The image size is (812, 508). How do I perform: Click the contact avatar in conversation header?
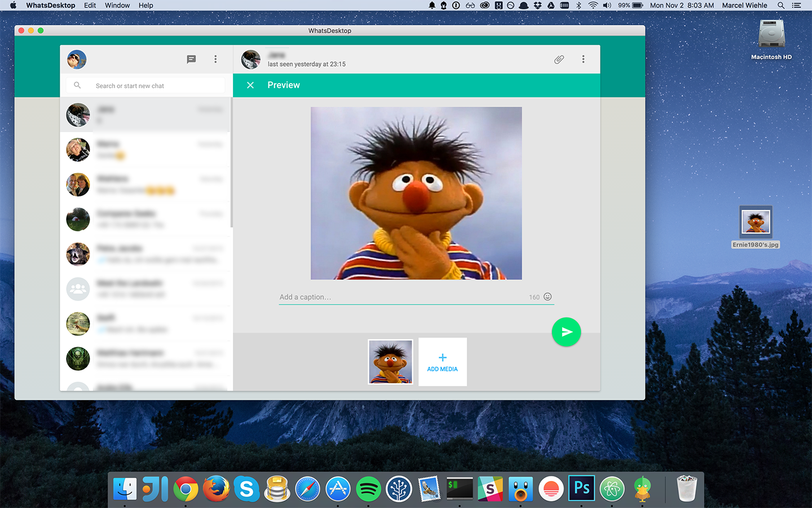251,59
